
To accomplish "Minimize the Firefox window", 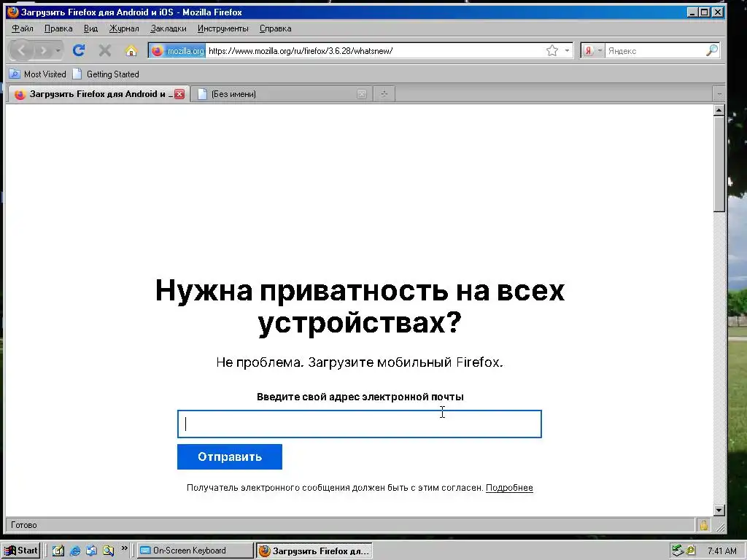I will [693, 12].
